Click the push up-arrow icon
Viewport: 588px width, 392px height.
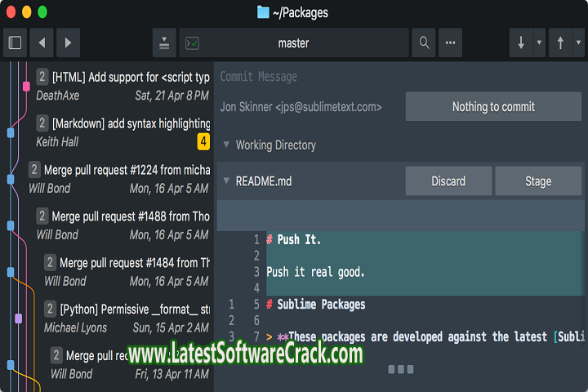(560, 42)
